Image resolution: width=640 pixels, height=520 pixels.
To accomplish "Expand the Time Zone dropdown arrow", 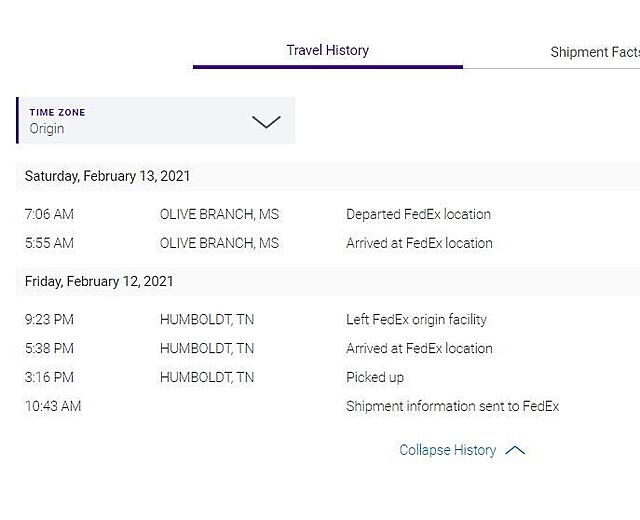I will pos(266,122).
